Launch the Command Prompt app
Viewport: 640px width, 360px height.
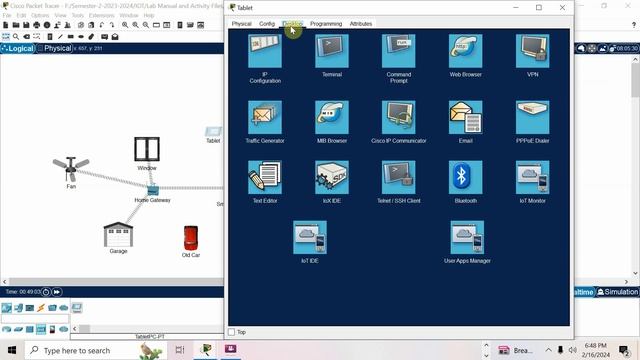tap(398, 51)
